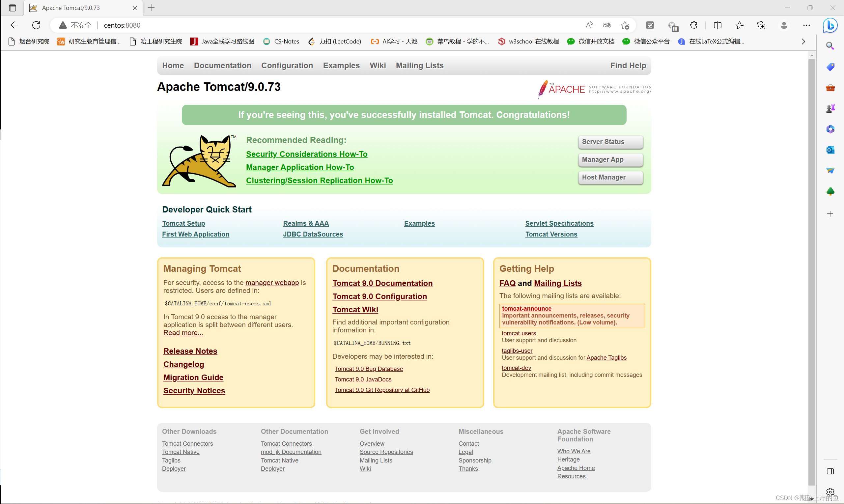Open Tomcat 9.0 Documentation link
The width and height of the screenshot is (844, 504).
point(383,283)
